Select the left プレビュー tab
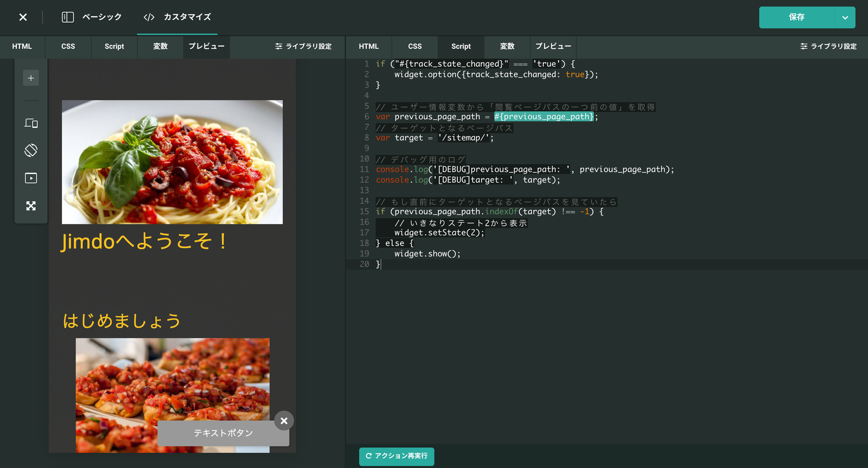868x468 pixels. click(207, 47)
